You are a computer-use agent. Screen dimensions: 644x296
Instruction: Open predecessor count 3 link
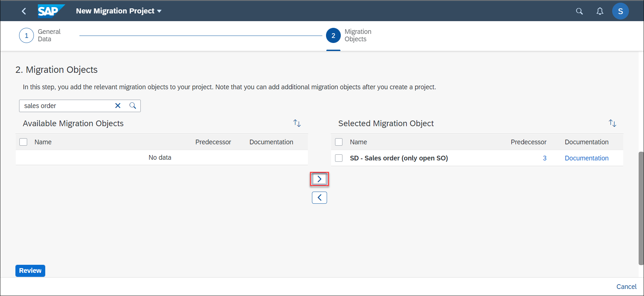click(x=544, y=158)
